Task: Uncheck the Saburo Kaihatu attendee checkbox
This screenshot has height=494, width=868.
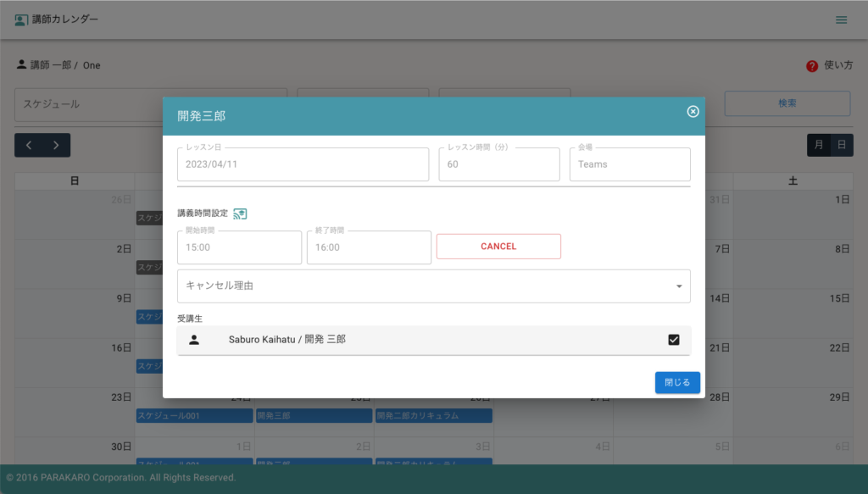Action: tap(674, 340)
